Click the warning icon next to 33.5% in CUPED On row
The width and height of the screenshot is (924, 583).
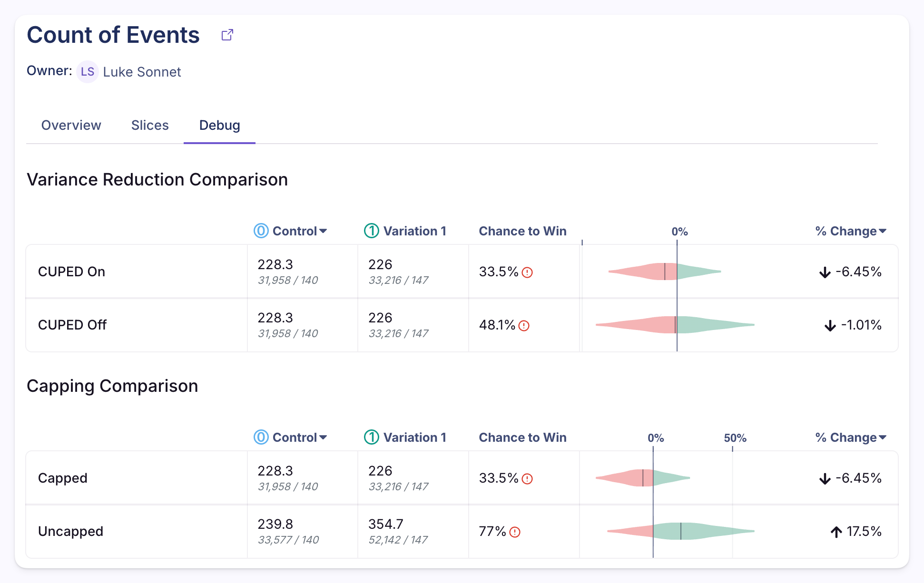coord(527,272)
